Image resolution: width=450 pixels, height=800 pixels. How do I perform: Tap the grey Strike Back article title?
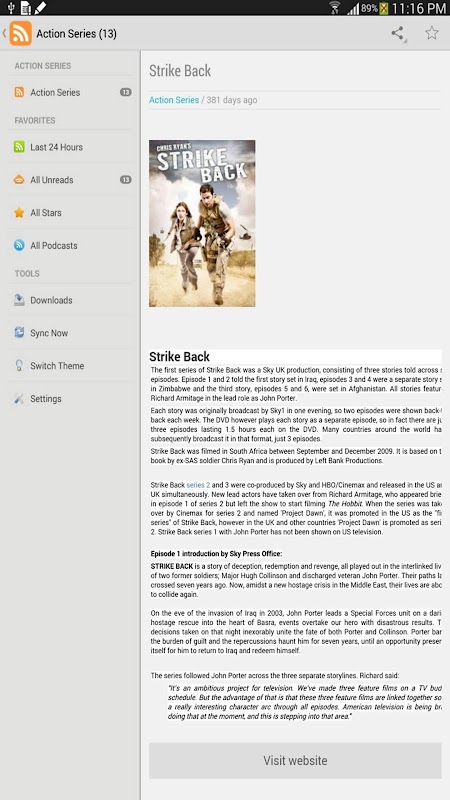click(x=180, y=71)
